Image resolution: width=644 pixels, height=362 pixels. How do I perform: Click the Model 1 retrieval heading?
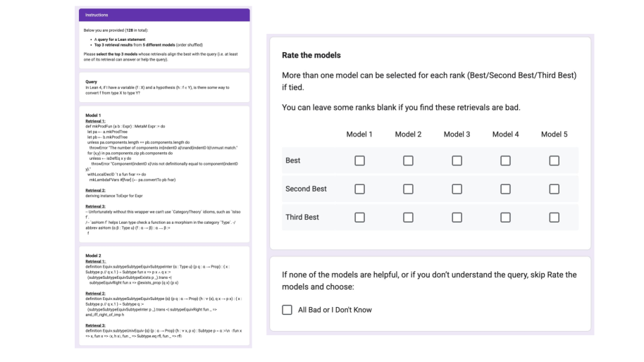94,115
